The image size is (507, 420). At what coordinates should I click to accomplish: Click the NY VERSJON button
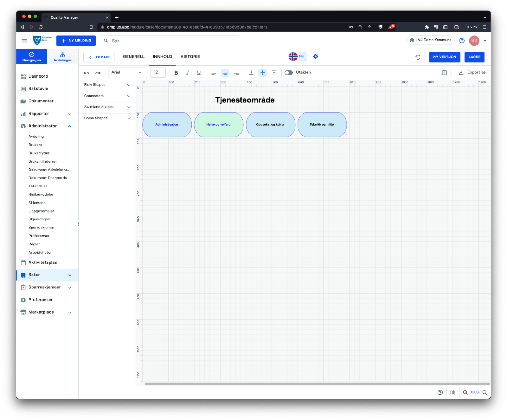pos(445,57)
